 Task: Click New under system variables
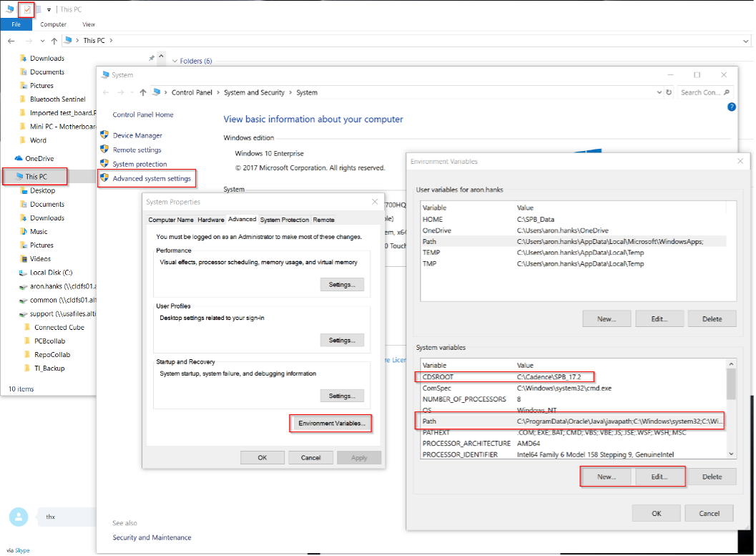click(606, 477)
